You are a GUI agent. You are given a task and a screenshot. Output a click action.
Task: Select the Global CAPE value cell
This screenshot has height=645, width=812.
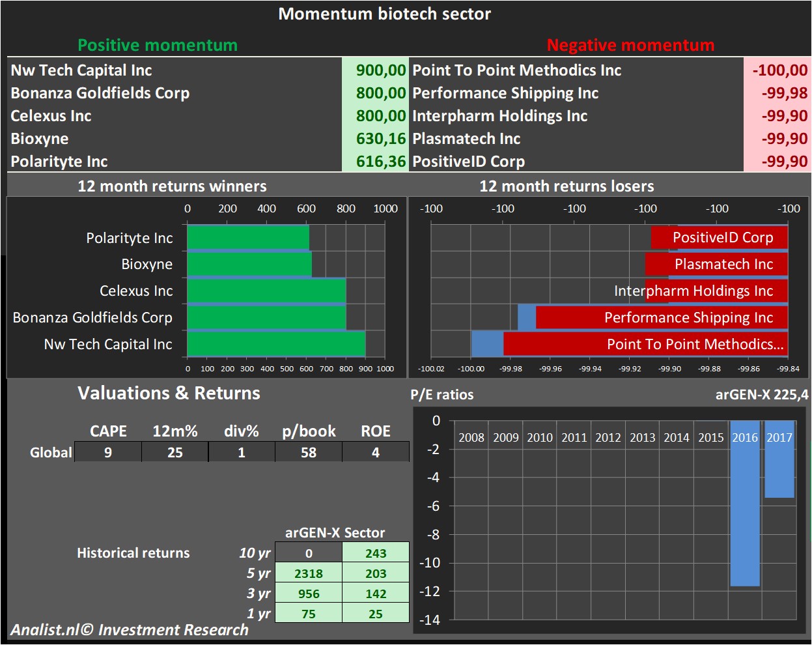108,452
